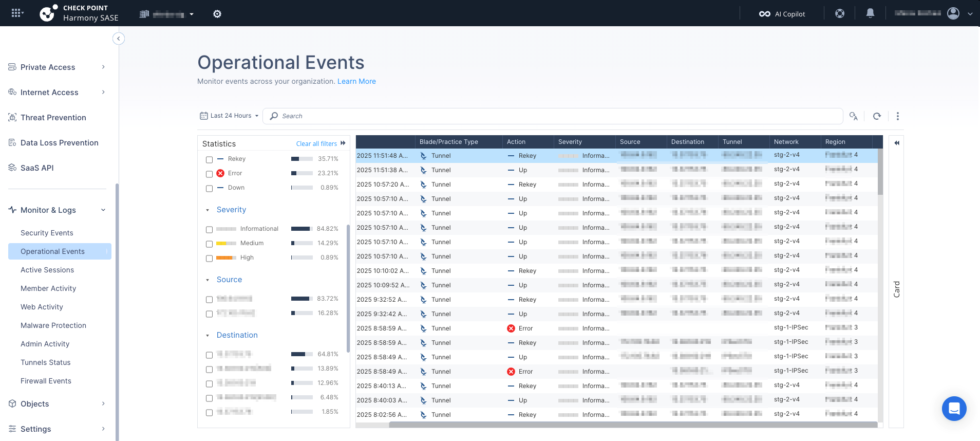This screenshot has width=980, height=441.
Task: Click the events Search field
Action: (555, 116)
